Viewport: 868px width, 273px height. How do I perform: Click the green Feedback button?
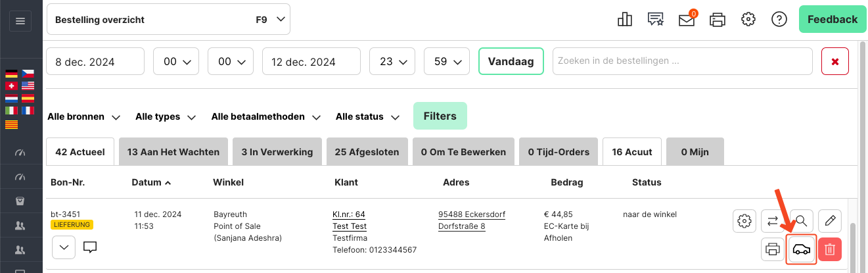click(832, 19)
